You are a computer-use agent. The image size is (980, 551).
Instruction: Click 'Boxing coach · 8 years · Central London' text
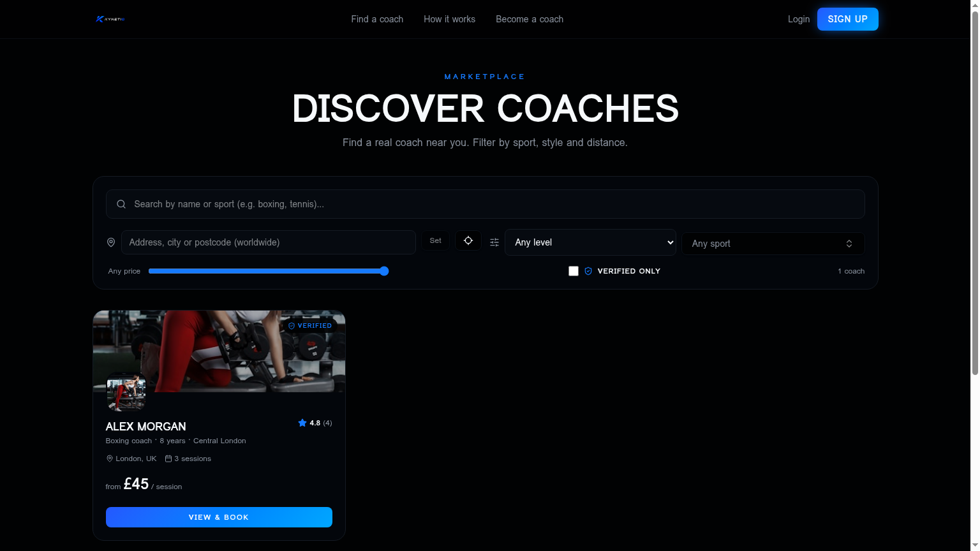tap(176, 441)
